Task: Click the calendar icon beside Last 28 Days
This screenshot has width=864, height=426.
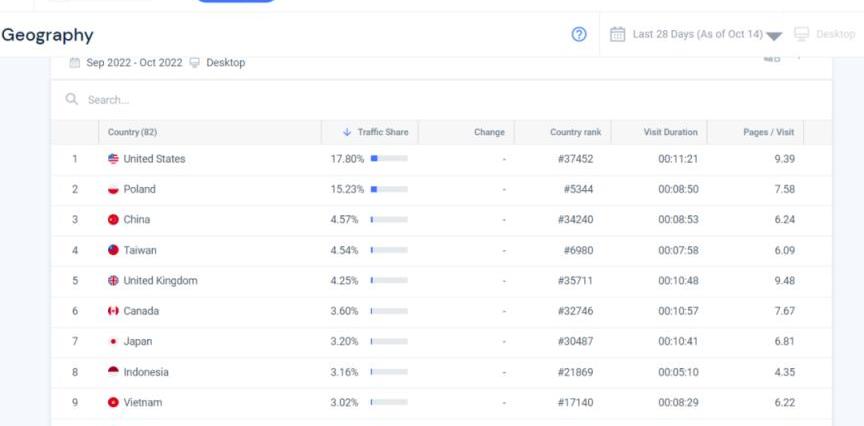Action: (x=618, y=34)
